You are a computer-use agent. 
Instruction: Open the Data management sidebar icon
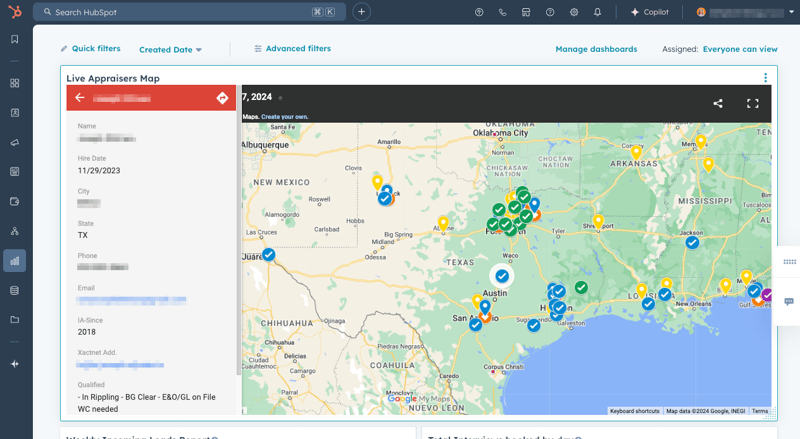[x=15, y=290]
